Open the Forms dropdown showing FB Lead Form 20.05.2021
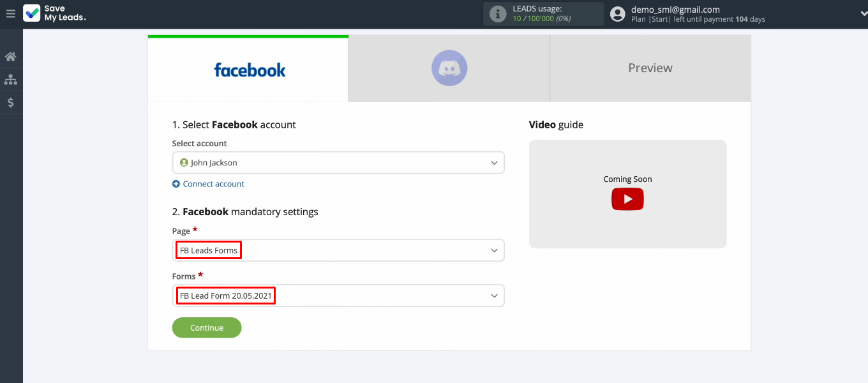The height and width of the screenshot is (383, 868). tap(338, 296)
